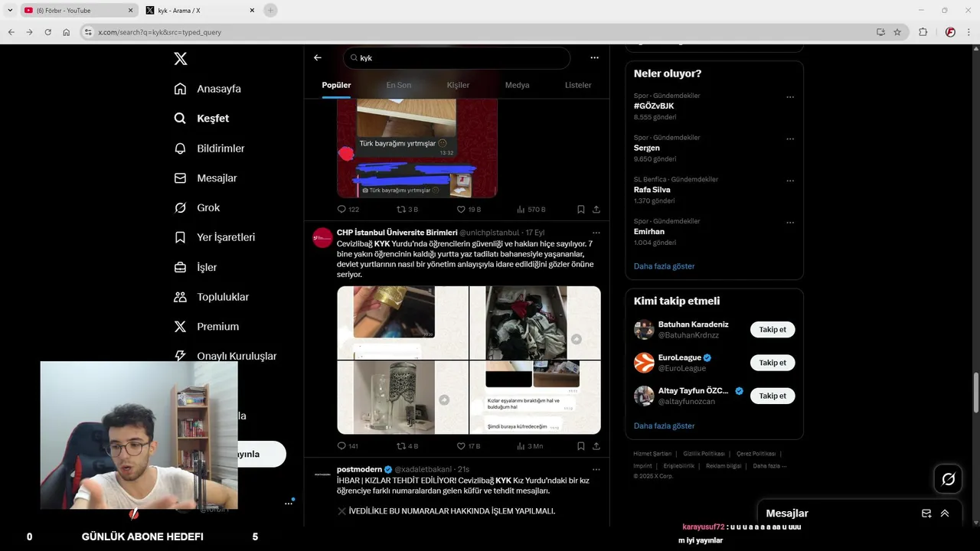Compose new message in Mesajlar drawer

926,514
